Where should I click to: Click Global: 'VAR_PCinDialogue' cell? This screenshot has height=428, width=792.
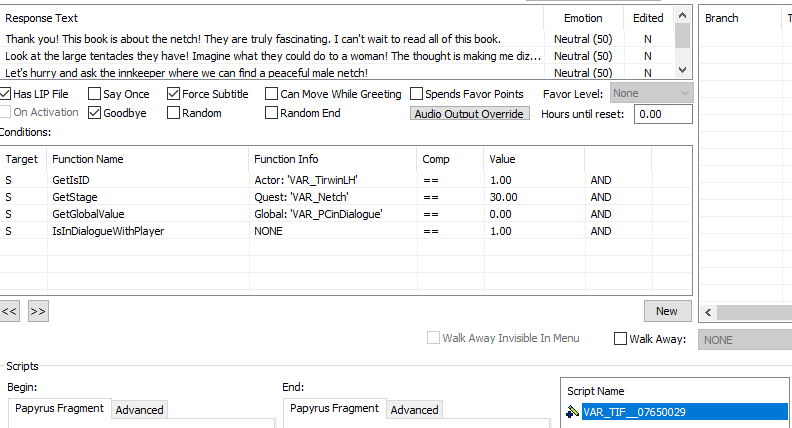tap(318, 214)
